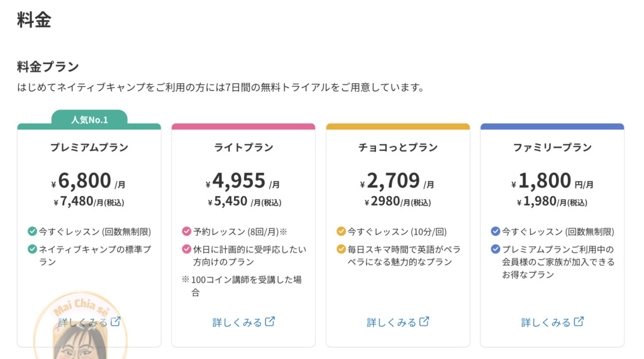
Task: Select the 人気No.1 badge tab
Action: pos(89,118)
